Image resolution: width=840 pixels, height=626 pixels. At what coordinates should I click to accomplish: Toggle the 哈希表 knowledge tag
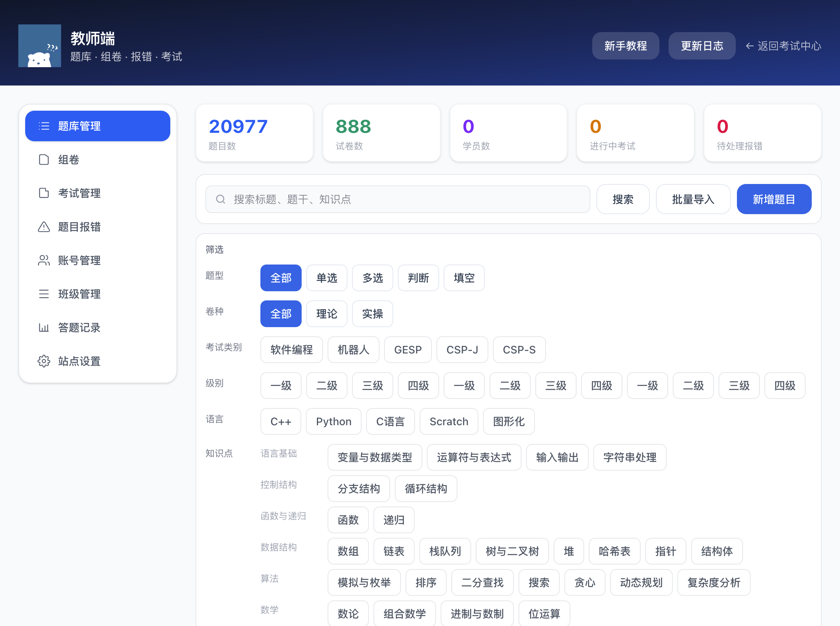[615, 551]
